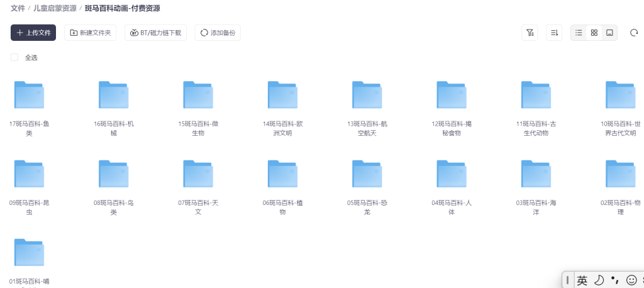Image resolution: width=644 pixels, height=288 pixels.
Task: Toggle the 英 input language in IME bar
Action: click(x=582, y=280)
